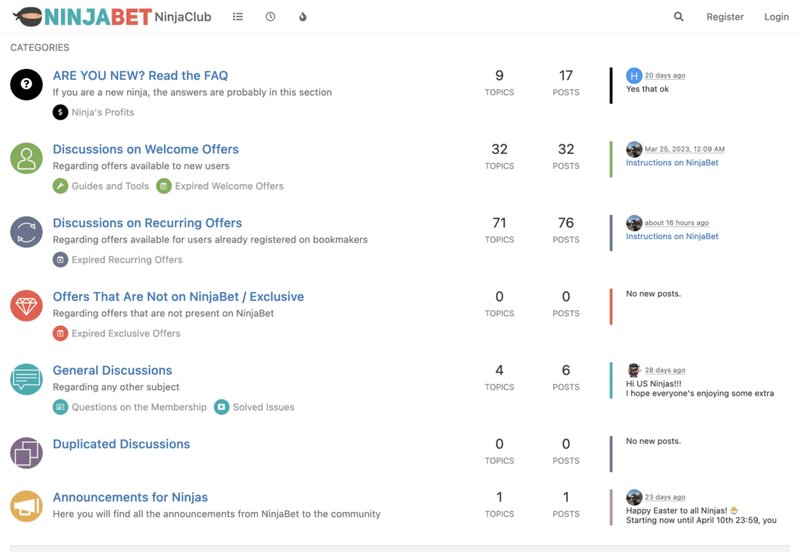Open Instructions on NinjaBet under Recurring Offers
The width and height of the screenshot is (800, 552).
tap(672, 236)
